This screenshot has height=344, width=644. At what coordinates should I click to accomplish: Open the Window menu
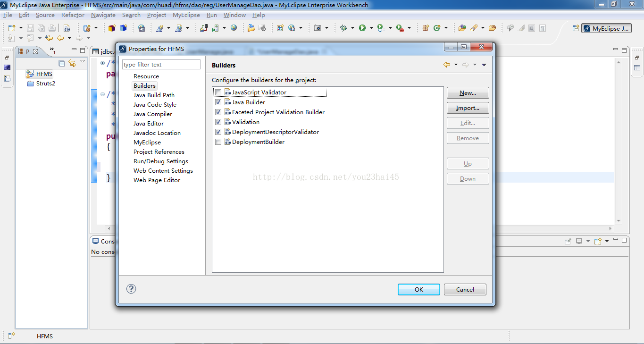(x=234, y=15)
